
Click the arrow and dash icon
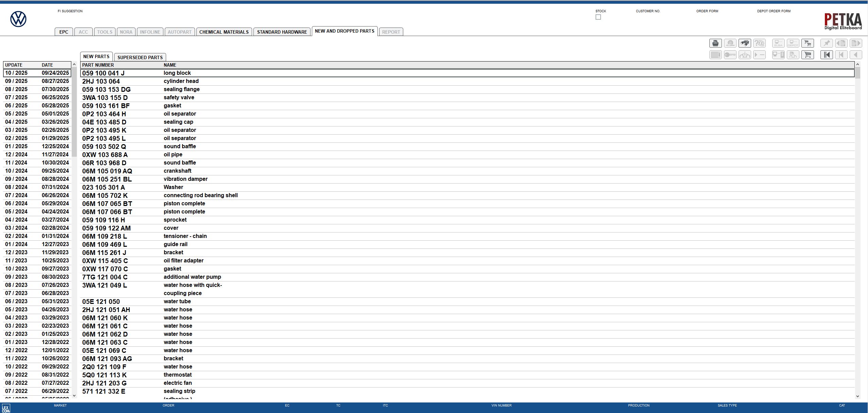point(759,55)
